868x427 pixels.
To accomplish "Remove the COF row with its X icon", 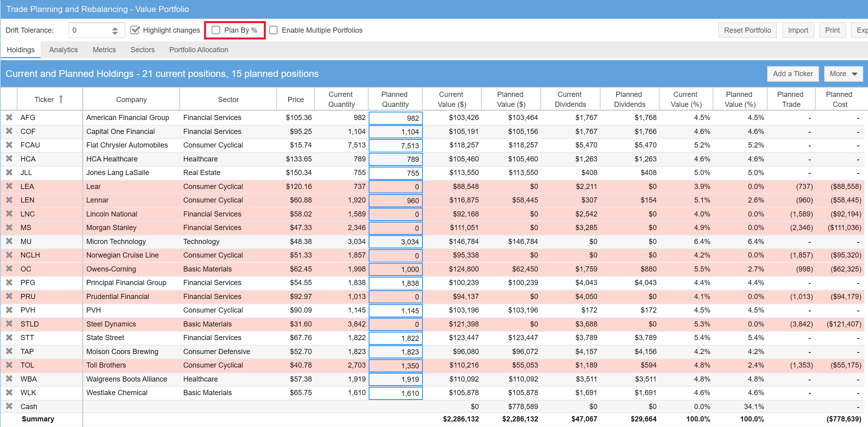I will 9,131.
